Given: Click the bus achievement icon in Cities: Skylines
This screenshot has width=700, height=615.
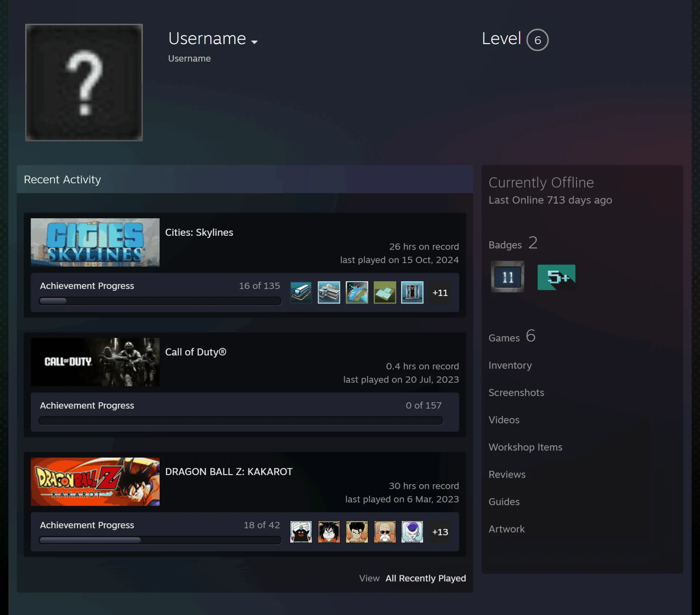Looking at the screenshot, I should point(301,292).
